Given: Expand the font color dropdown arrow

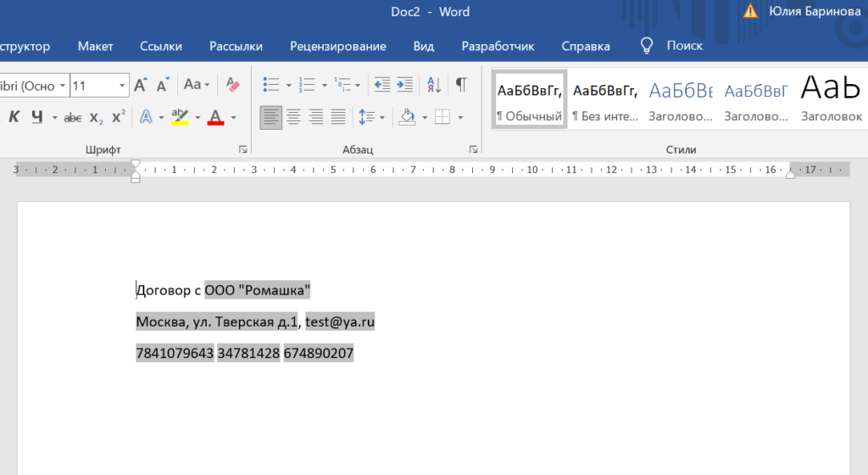Looking at the screenshot, I should pyautogui.click(x=234, y=117).
